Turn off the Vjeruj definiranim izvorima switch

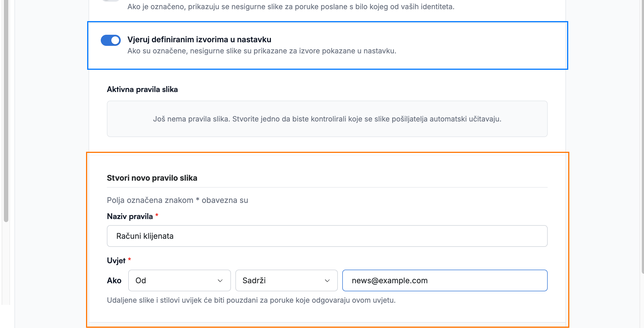click(110, 40)
